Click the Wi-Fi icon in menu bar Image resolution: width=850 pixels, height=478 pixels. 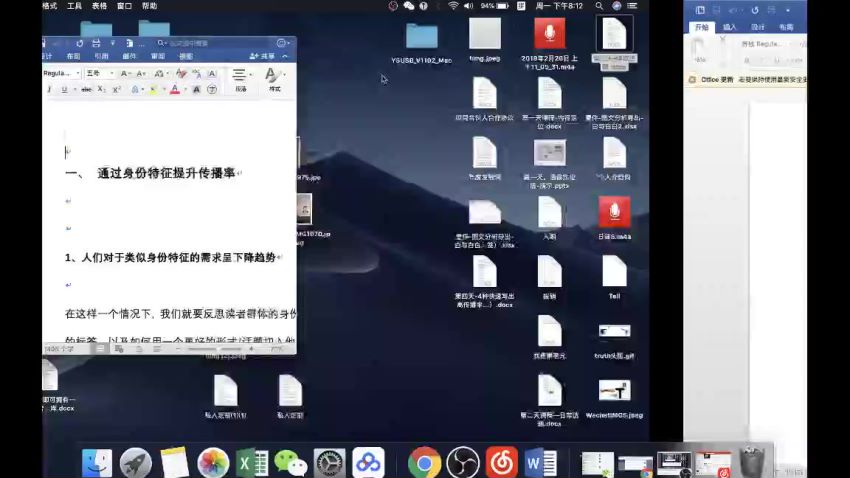point(453,6)
